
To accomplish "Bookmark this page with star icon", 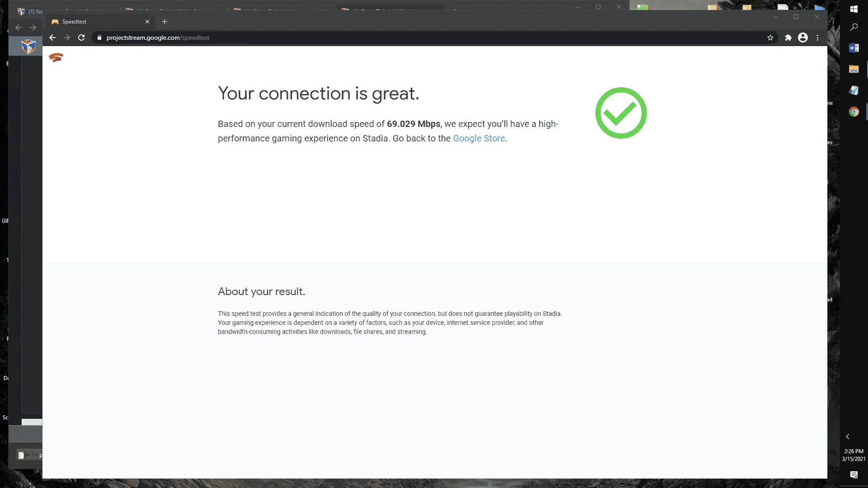I will point(770,38).
